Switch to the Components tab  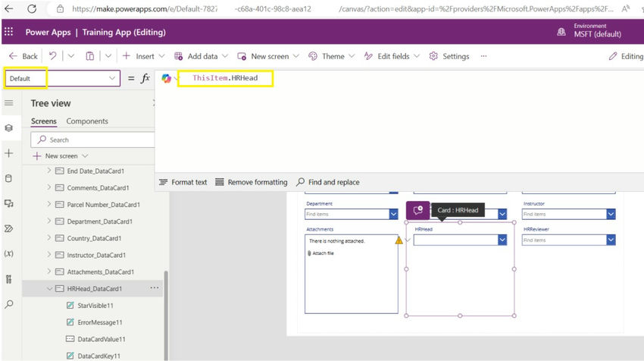click(87, 121)
